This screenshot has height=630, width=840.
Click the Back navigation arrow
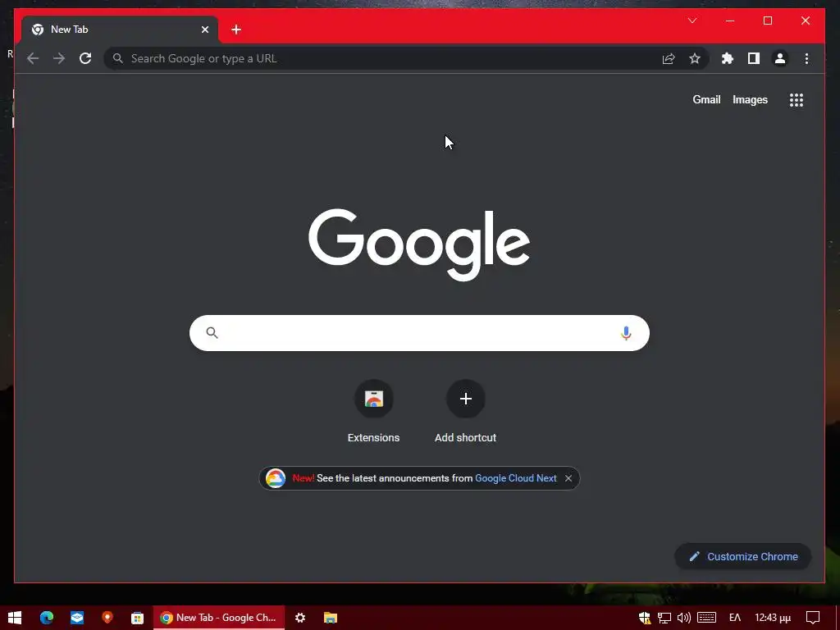click(33, 58)
